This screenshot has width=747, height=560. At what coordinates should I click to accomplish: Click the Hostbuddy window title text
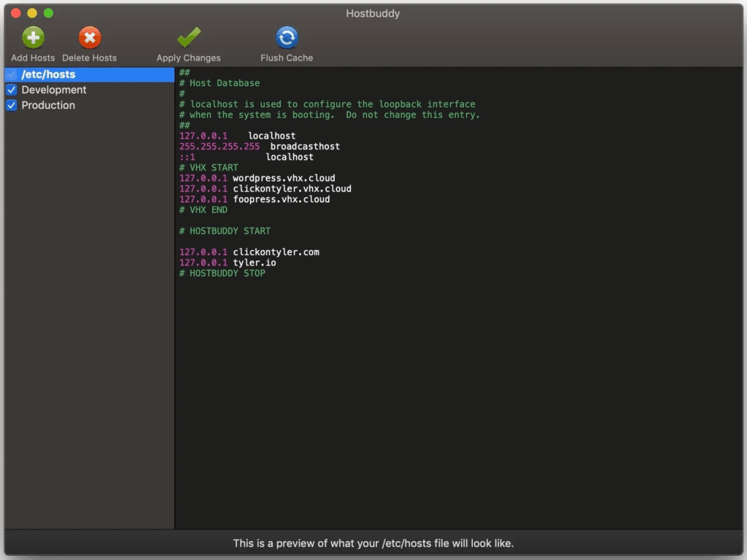(373, 13)
